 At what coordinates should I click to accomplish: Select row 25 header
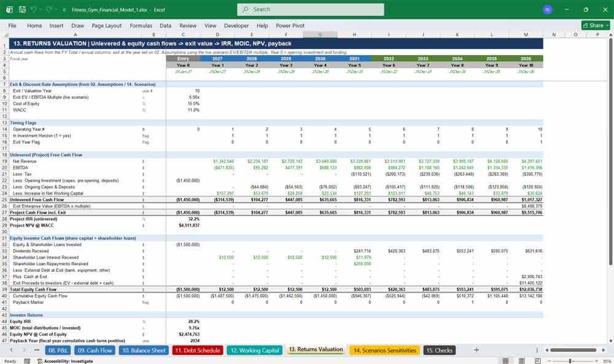(x=4, y=199)
